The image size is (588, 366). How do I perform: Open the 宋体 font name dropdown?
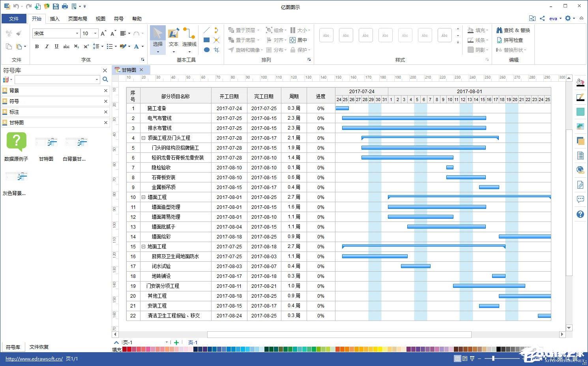(77, 34)
